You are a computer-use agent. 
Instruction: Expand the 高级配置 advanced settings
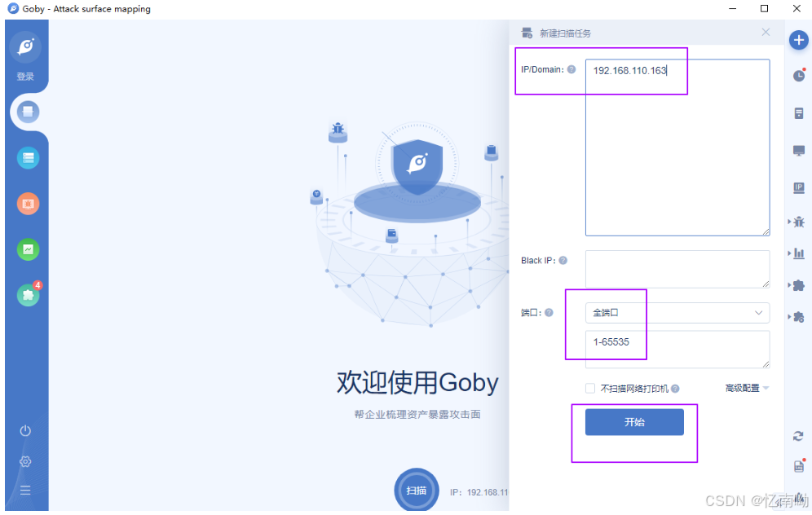point(747,388)
